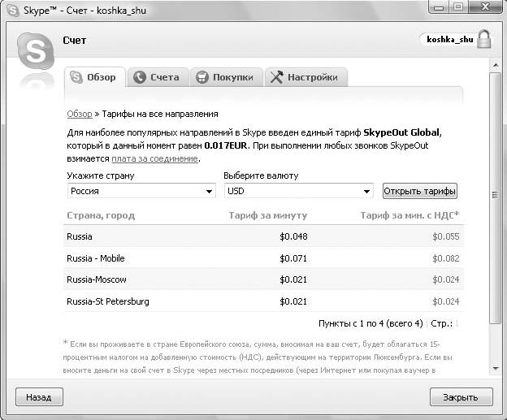Screen dimensions: 507x420
Task: Click the vertical scrollbar thumb
Action: pyautogui.click(x=496, y=195)
